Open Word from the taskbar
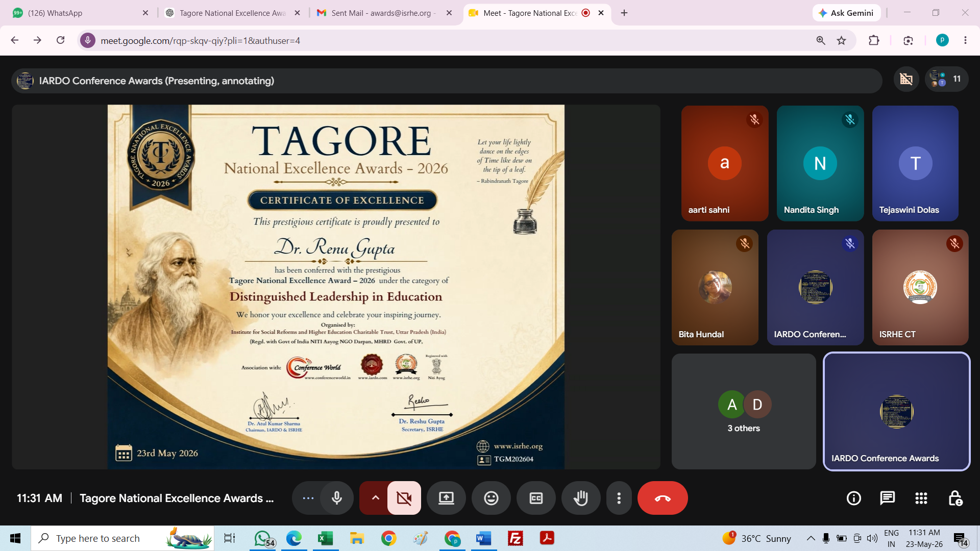This screenshot has height=551, width=980. [x=483, y=538]
